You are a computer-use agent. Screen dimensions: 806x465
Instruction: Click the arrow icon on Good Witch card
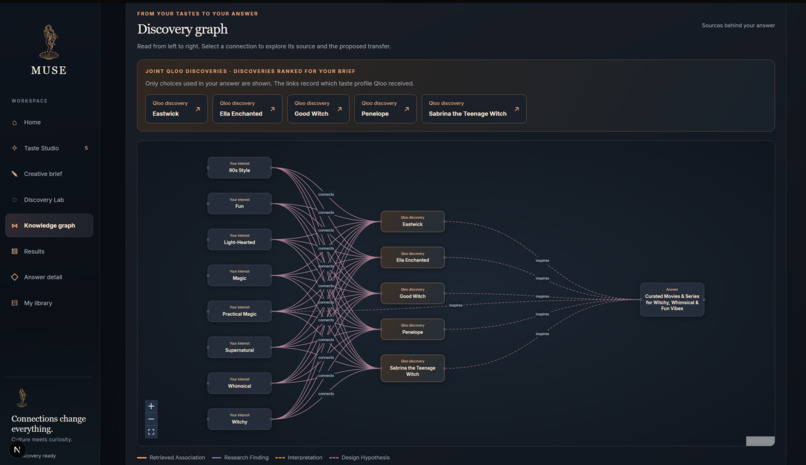pyautogui.click(x=339, y=109)
